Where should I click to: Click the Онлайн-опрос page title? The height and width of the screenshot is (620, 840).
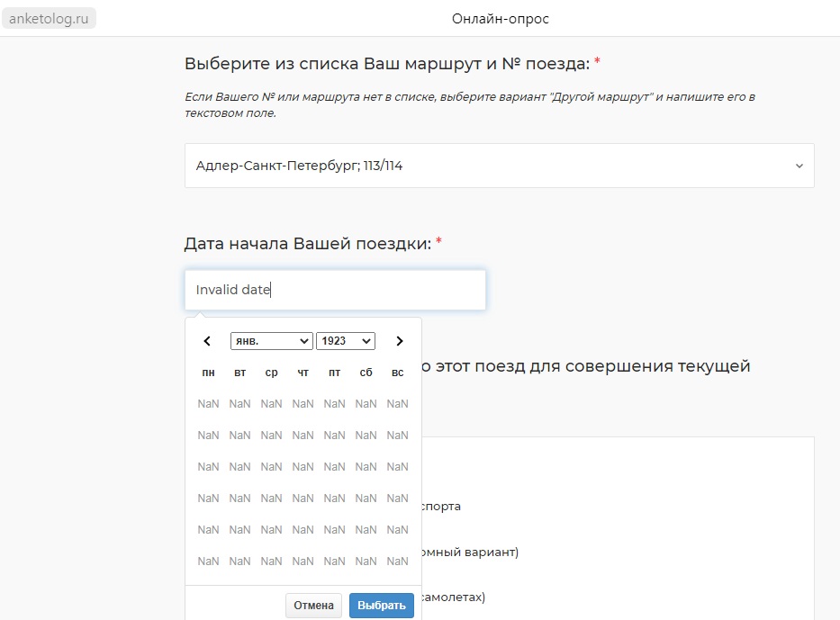click(x=501, y=18)
